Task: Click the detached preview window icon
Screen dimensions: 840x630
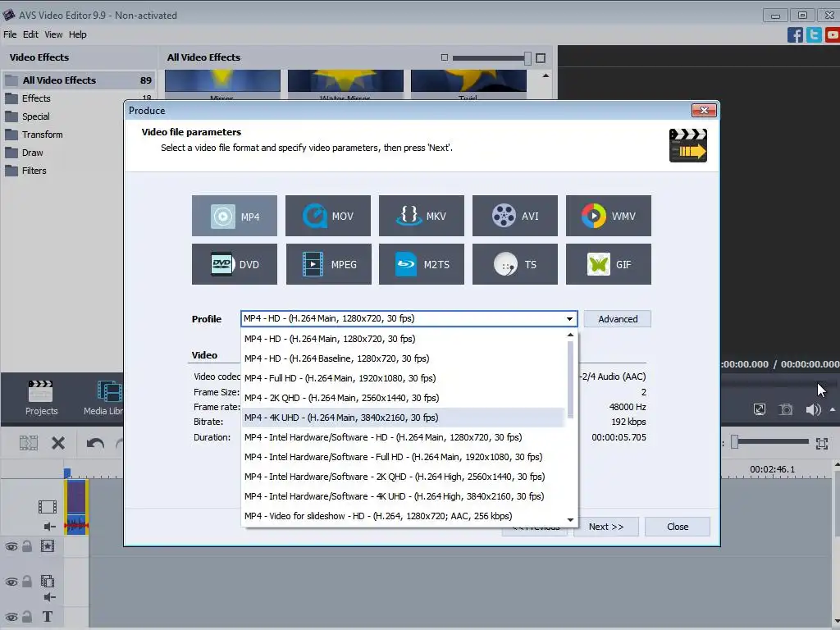Action: (759, 410)
